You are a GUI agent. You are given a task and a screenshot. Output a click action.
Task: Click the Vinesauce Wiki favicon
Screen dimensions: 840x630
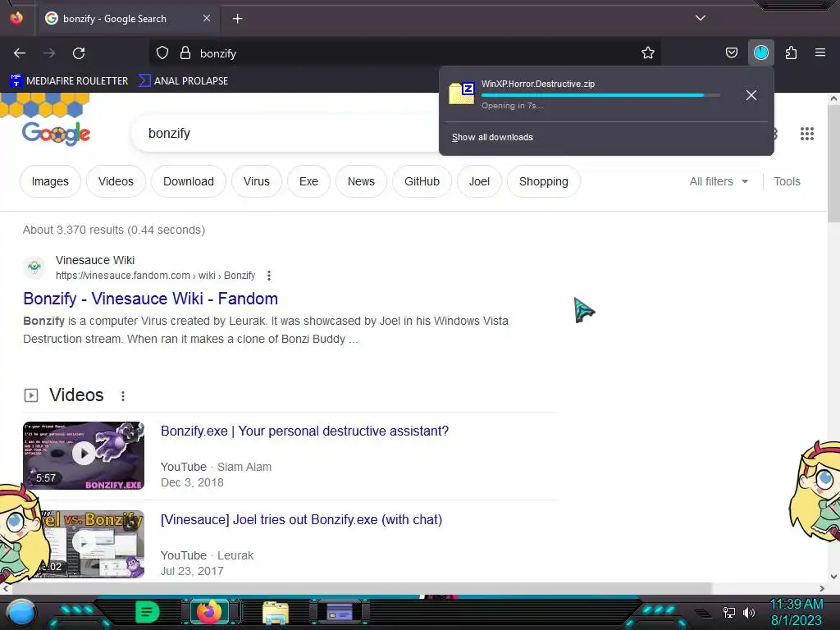coord(34,267)
